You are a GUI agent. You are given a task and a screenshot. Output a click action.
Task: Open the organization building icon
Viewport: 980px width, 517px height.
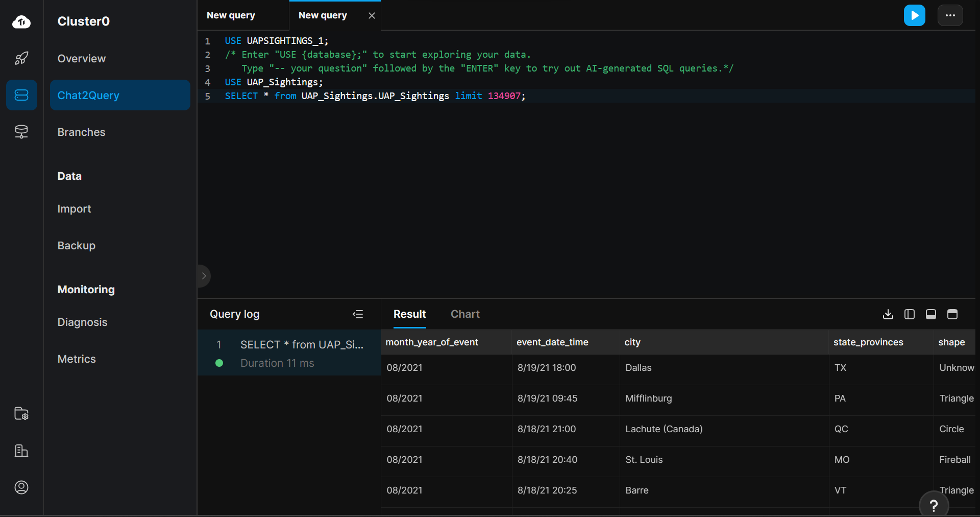pos(21,451)
